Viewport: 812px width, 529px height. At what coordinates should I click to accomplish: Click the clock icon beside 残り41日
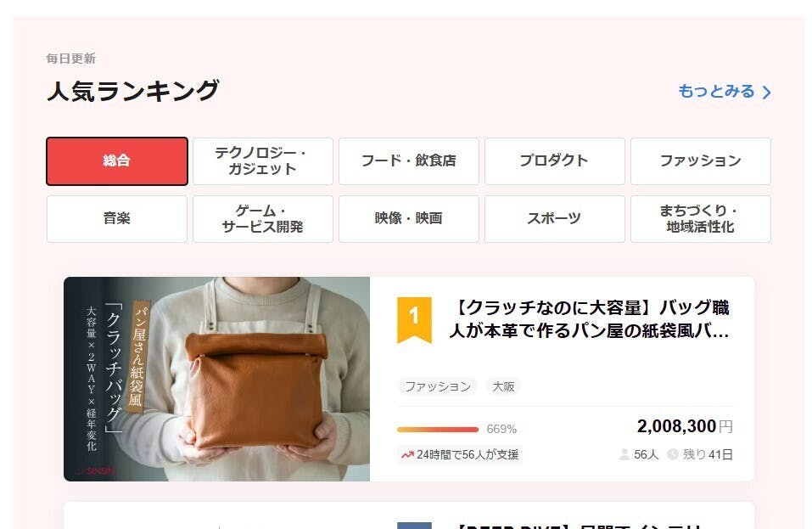(x=672, y=454)
